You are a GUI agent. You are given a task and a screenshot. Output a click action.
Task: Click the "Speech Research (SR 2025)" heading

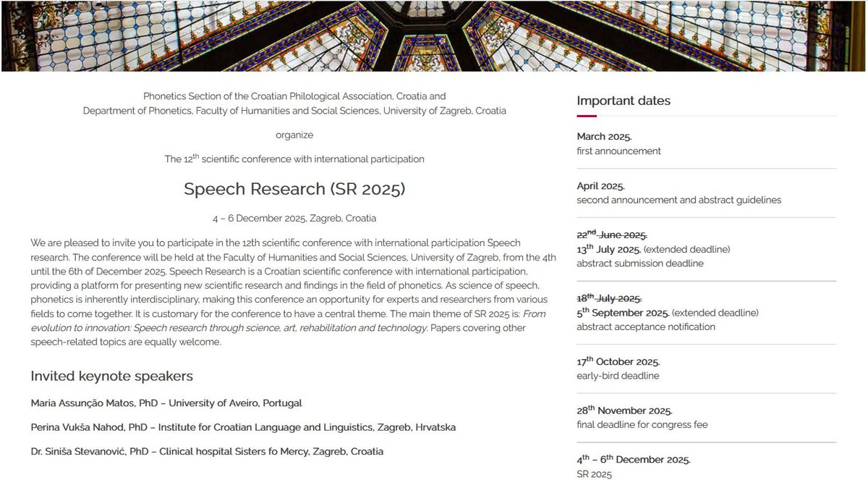294,189
